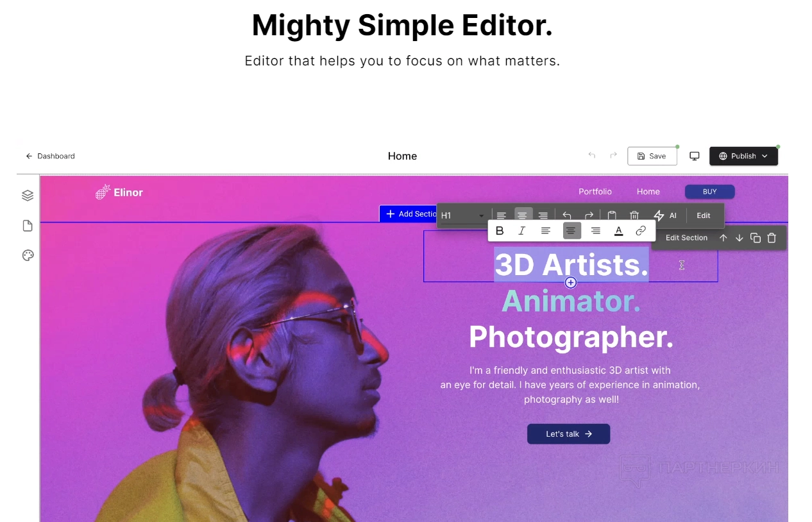812x522 pixels.
Task: Insert a link using the chain icon
Action: (641, 231)
